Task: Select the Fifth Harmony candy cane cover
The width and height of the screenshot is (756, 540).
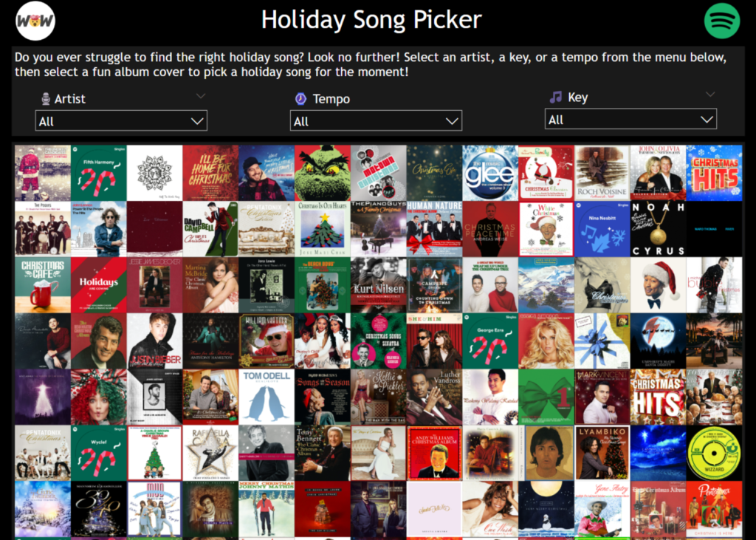Action: pyautogui.click(x=99, y=173)
